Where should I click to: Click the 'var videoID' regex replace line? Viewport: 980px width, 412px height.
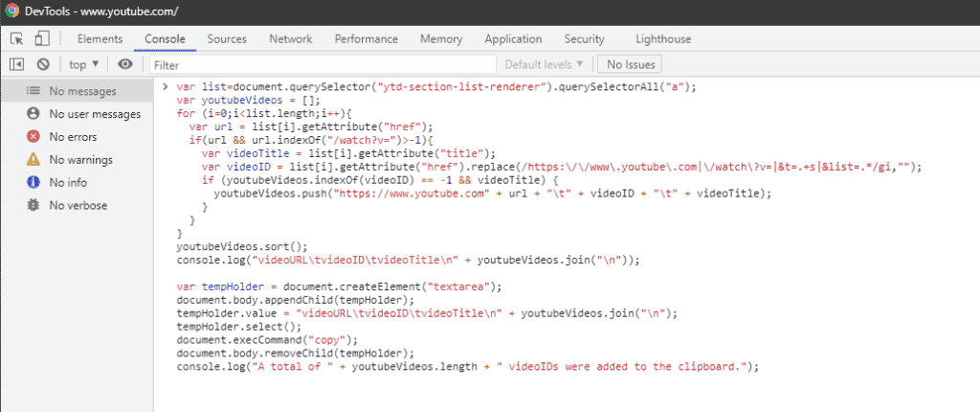pos(562,167)
